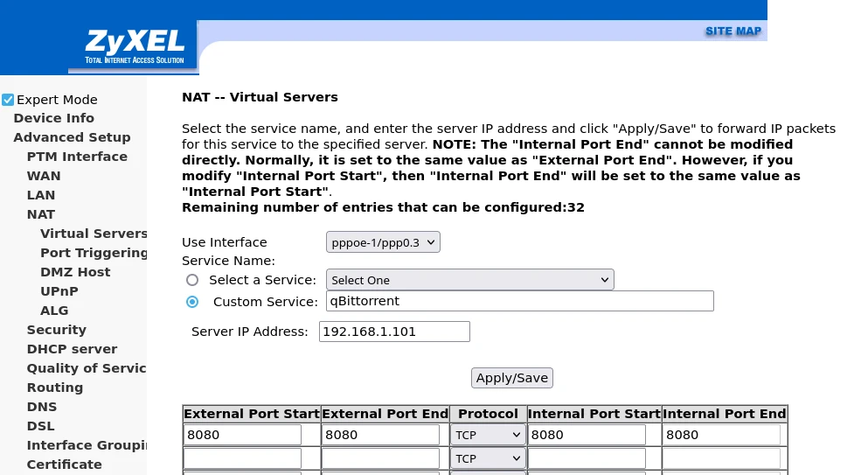The image size is (868, 475).
Task: Open the DHCP server menu item
Action: click(72, 349)
